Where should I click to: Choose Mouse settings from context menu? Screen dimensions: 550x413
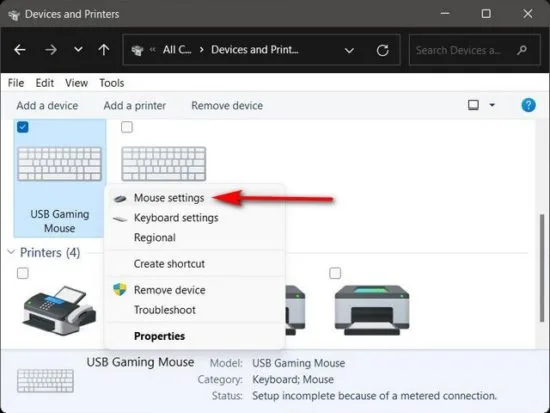(169, 198)
